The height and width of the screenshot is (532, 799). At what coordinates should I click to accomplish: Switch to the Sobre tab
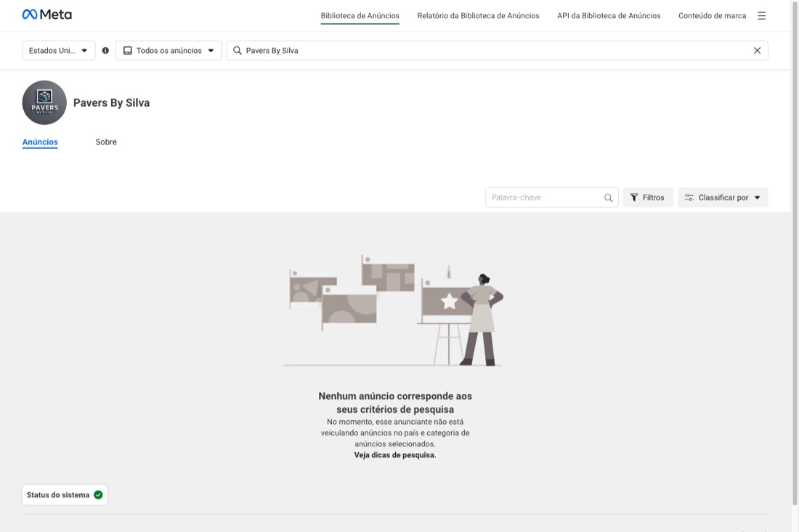coord(106,142)
